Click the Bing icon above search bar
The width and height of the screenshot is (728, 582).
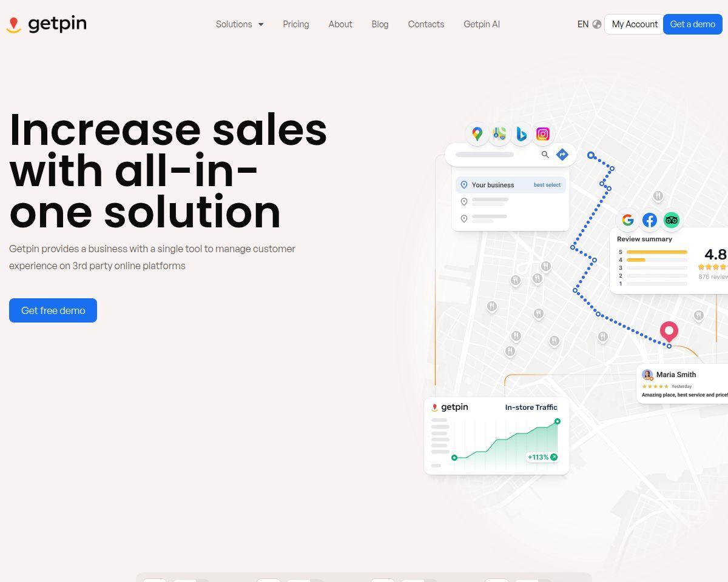[x=521, y=134]
